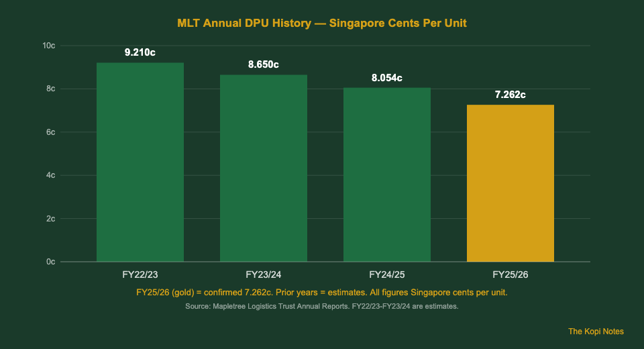644x349 pixels.
Task: Select the 8.650c value label
Action: (x=263, y=64)
